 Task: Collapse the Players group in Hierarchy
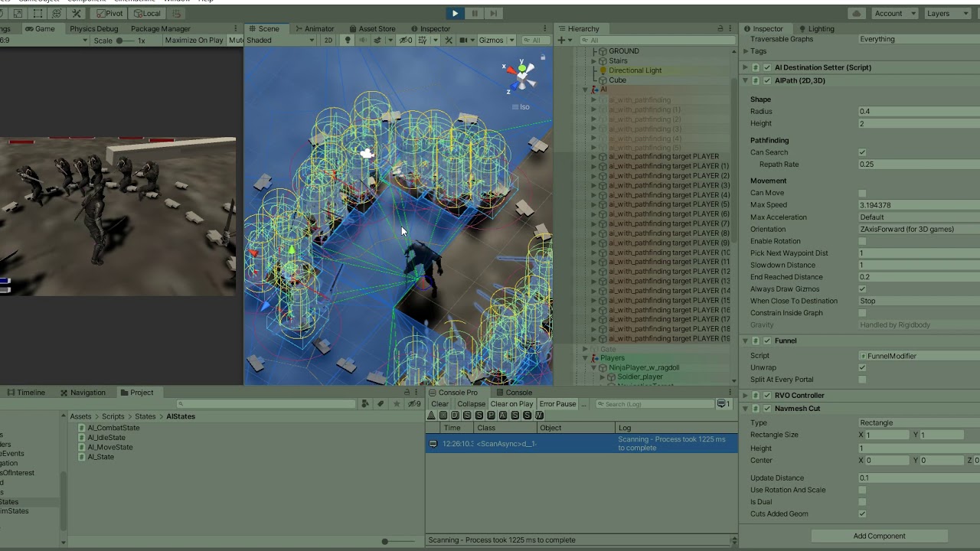pos(586,358)
